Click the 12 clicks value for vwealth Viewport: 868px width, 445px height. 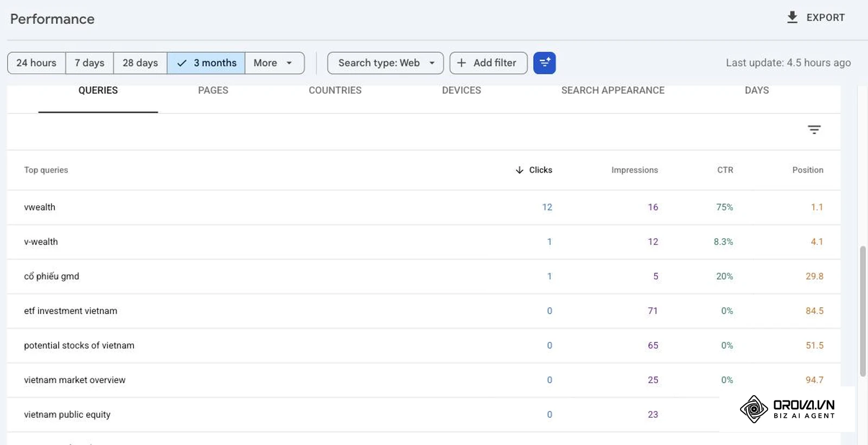click(x=547, y=207)
